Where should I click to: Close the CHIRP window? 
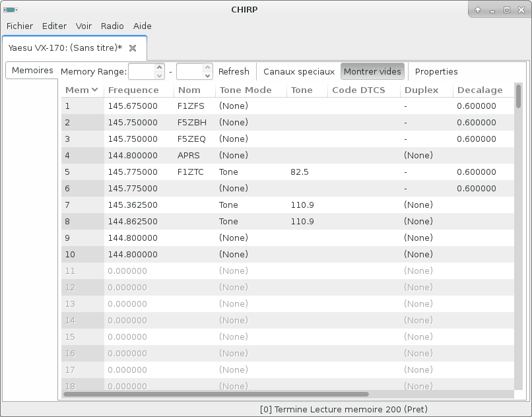point(521,10)
